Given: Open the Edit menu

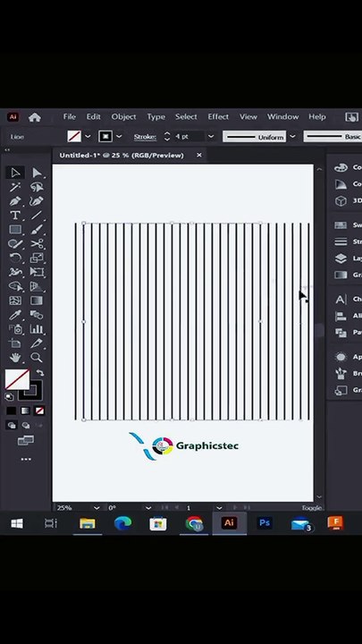Looking at the screenshot, I should click(93, 116).
